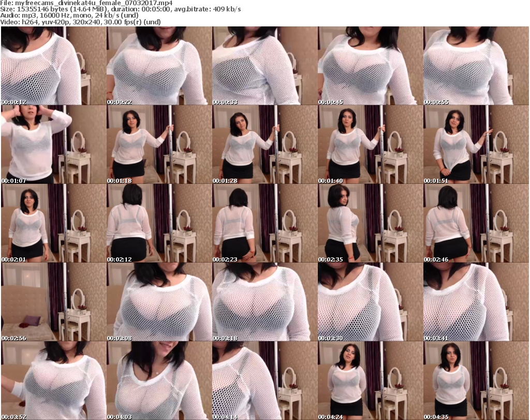Image resolution: width=530 pixels, height=420 pixels.
Task: Click the Audio mp3 info line
Action: click(69, 16)
